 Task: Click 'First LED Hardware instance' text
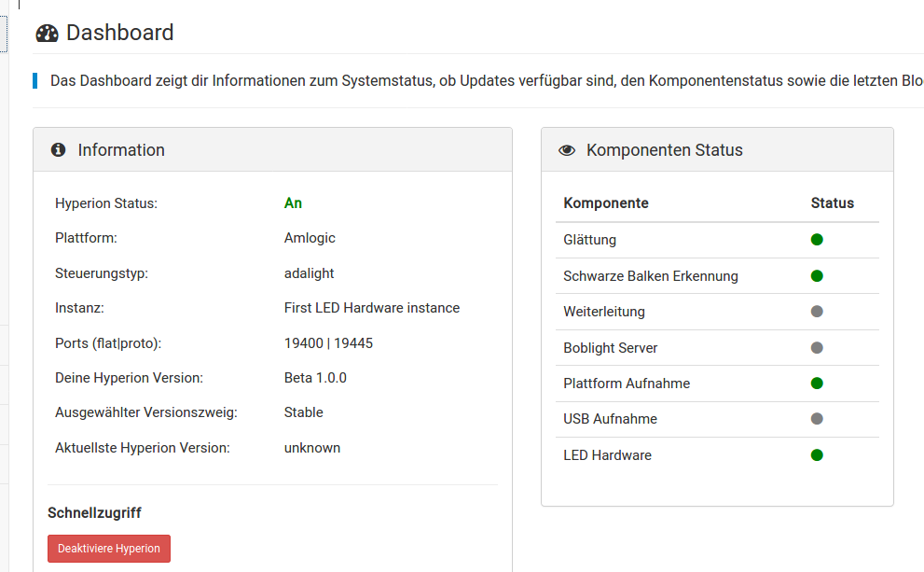coord(372,309)
